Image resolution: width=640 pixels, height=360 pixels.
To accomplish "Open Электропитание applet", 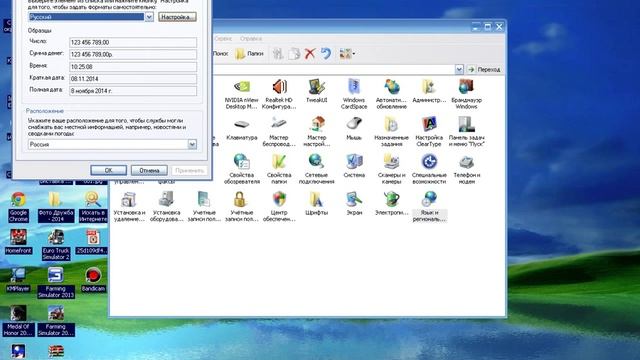I will (x=391, y=204).
